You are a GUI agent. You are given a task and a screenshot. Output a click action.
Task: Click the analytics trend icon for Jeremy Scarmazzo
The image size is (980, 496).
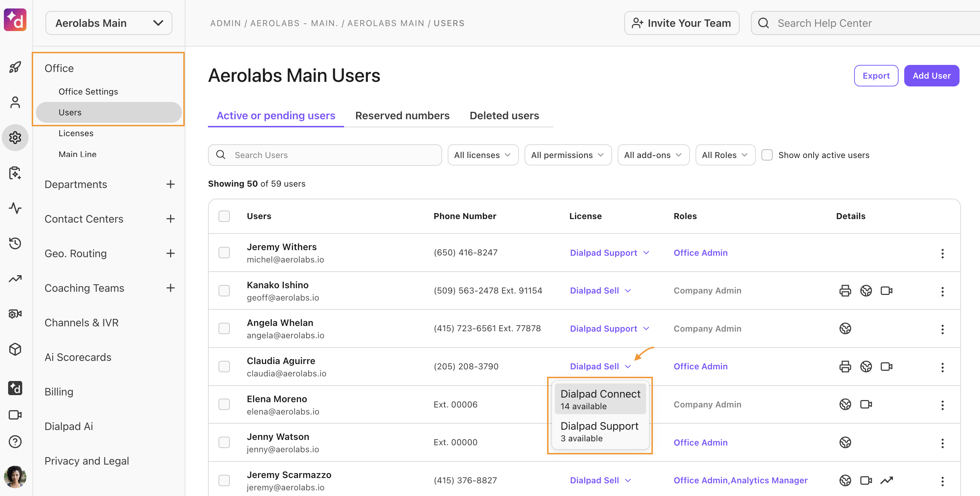(887, 480)
